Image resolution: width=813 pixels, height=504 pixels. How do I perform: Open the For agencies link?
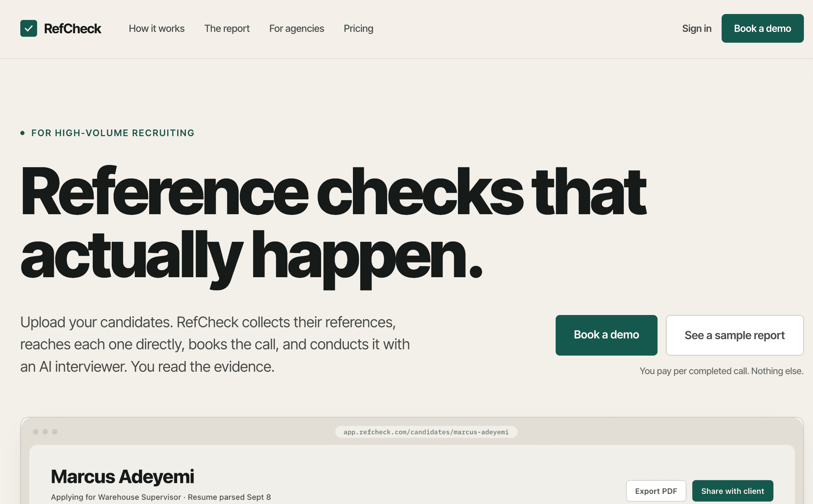click(x=297, y=28)
